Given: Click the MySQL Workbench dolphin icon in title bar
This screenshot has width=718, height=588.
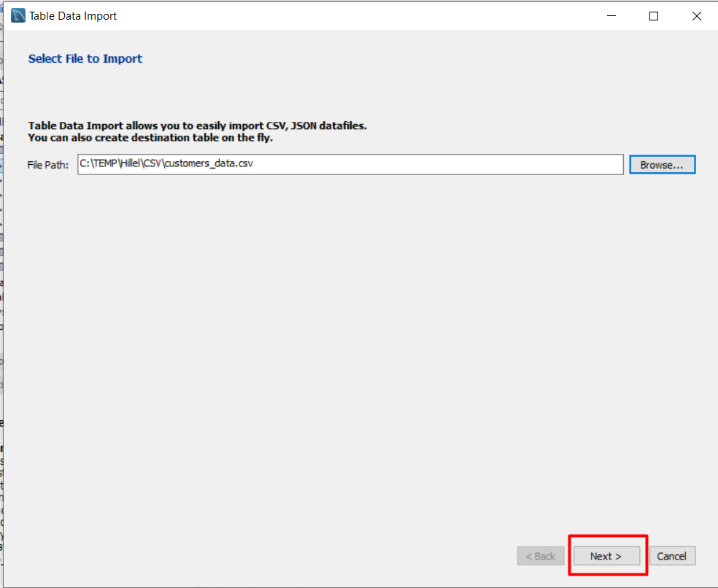Looking at the screenshot, I should click(x=18, y=16).
